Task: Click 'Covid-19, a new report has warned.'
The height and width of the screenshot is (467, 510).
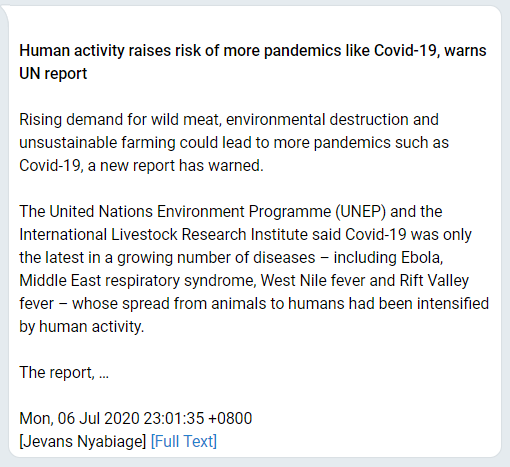Action: click(141, 166)
